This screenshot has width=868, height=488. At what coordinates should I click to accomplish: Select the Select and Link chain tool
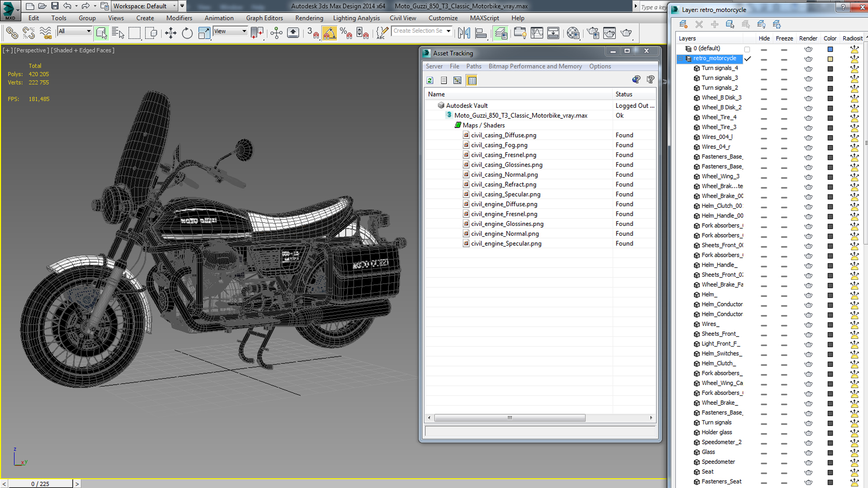tap(12, 33)
